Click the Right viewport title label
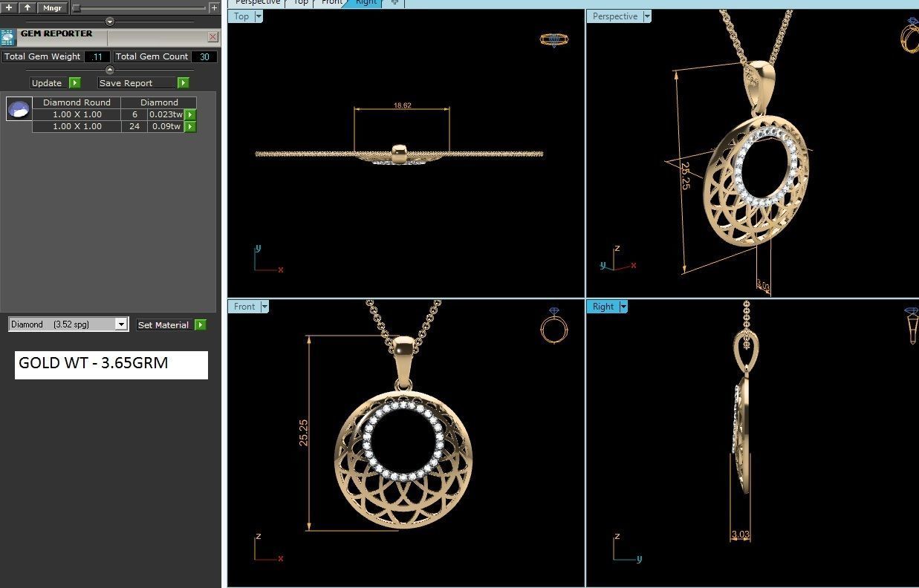Image resolution: width=919 pixels, height=588 pixels. point(603,307)
